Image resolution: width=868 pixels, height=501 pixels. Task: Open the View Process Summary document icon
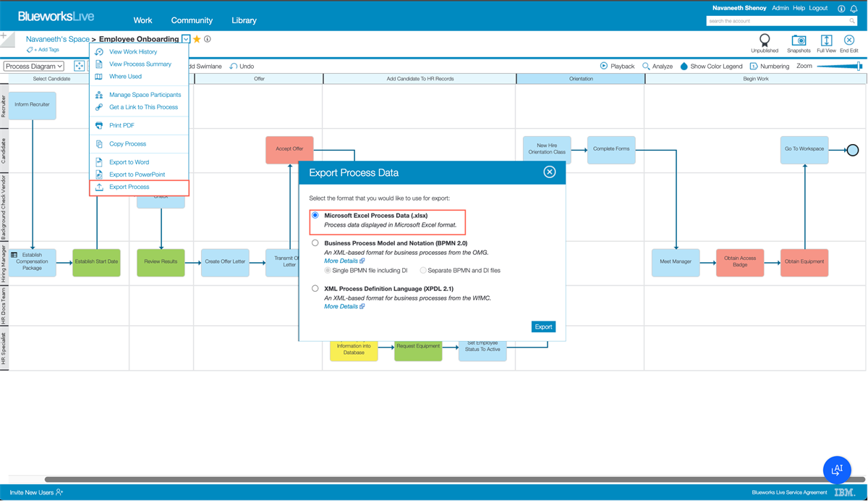[99, 64]
